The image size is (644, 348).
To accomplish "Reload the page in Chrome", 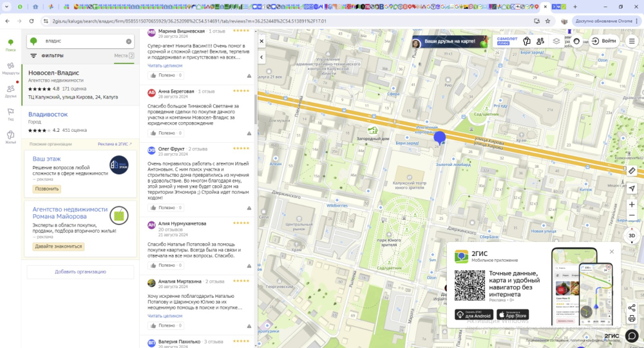I will coord(31,21).
